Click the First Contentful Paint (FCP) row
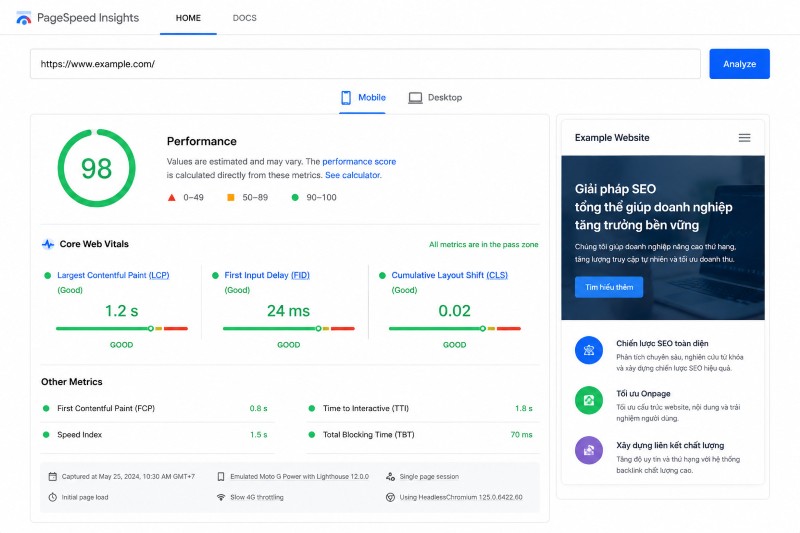Image resolution: width=800 pixels, height=533 pixels. pyautogui.click(x=157, y=408)
